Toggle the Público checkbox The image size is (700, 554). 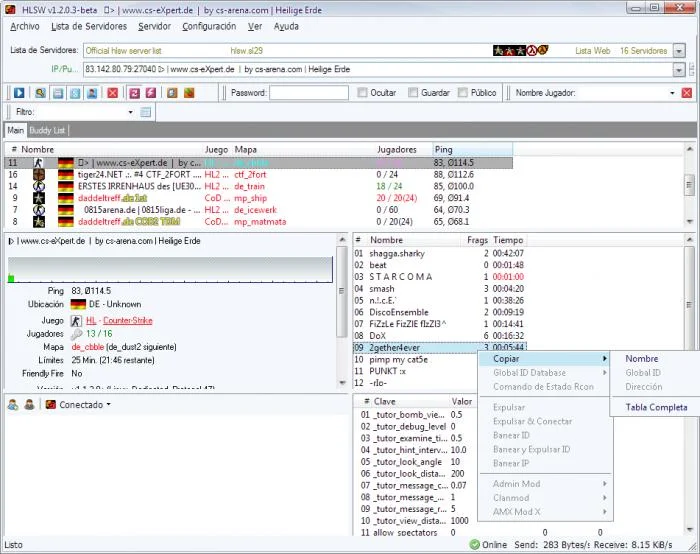[x=462, y=93]
